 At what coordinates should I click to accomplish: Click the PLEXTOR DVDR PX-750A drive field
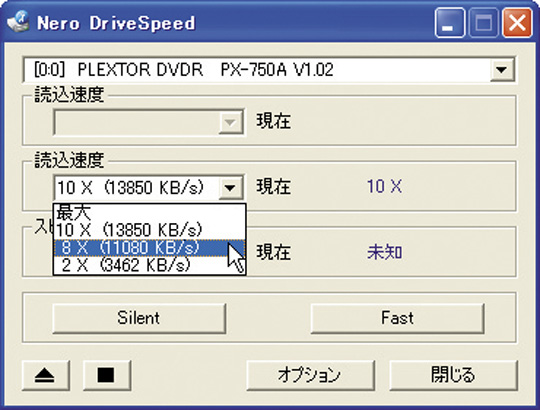(x=269, y=70)
